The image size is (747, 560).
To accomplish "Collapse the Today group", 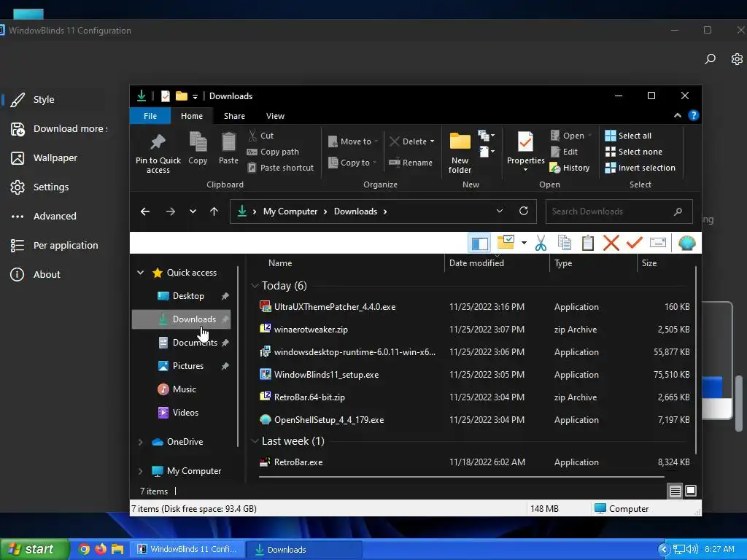I will point(255,286).
